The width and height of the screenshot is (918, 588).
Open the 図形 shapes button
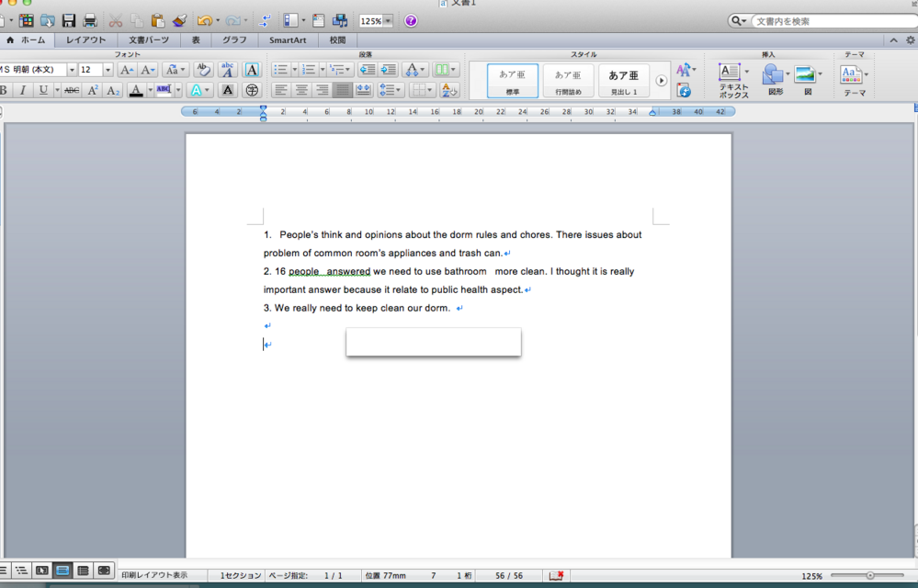[776, 81]
